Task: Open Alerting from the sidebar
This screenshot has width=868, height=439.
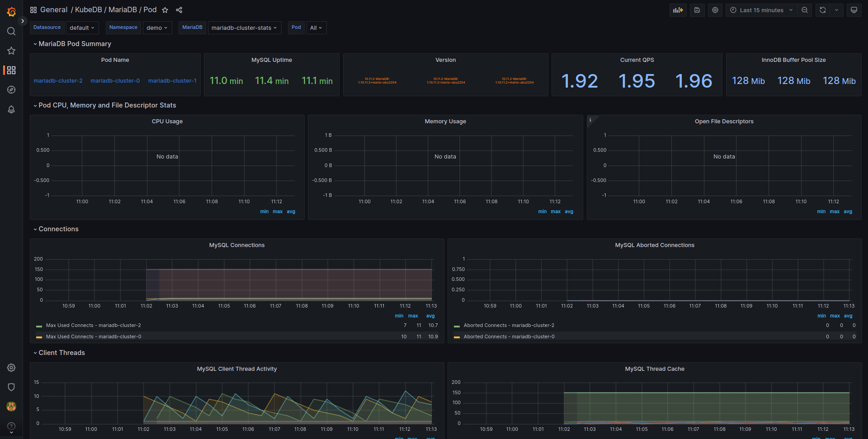Action: coord(11,109)
